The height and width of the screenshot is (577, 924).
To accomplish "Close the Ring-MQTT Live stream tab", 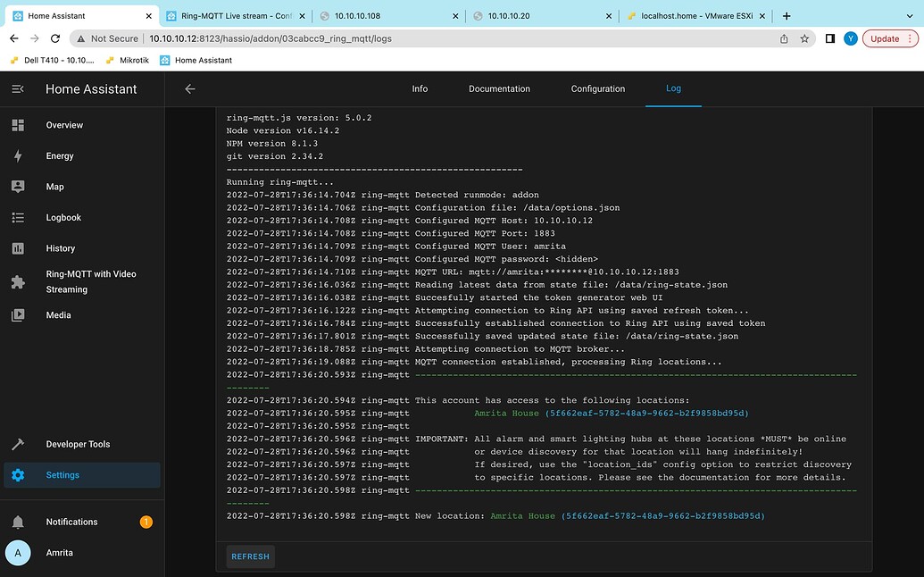I will pyautogui.click(x=303, y=16).
